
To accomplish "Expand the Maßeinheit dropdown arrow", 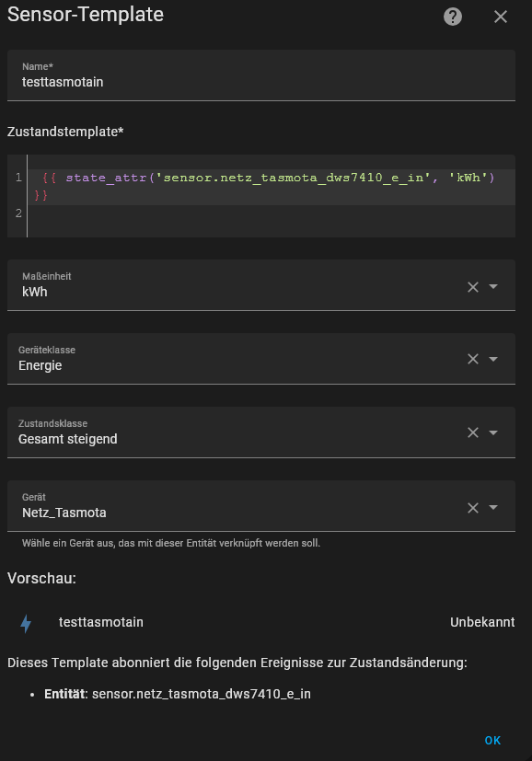I will click(x=493, y=286).
